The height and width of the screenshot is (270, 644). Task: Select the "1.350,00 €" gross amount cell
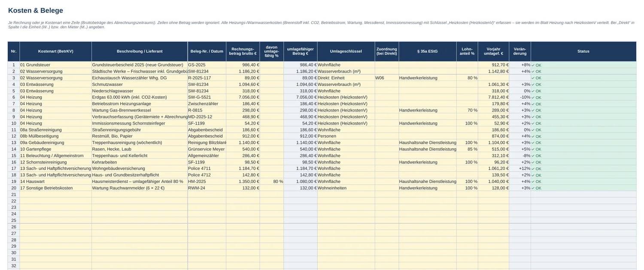pos(243,182)
